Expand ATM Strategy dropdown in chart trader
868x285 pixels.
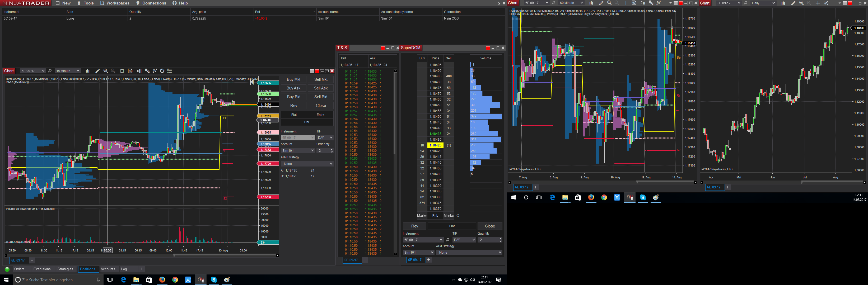point(307,164)
